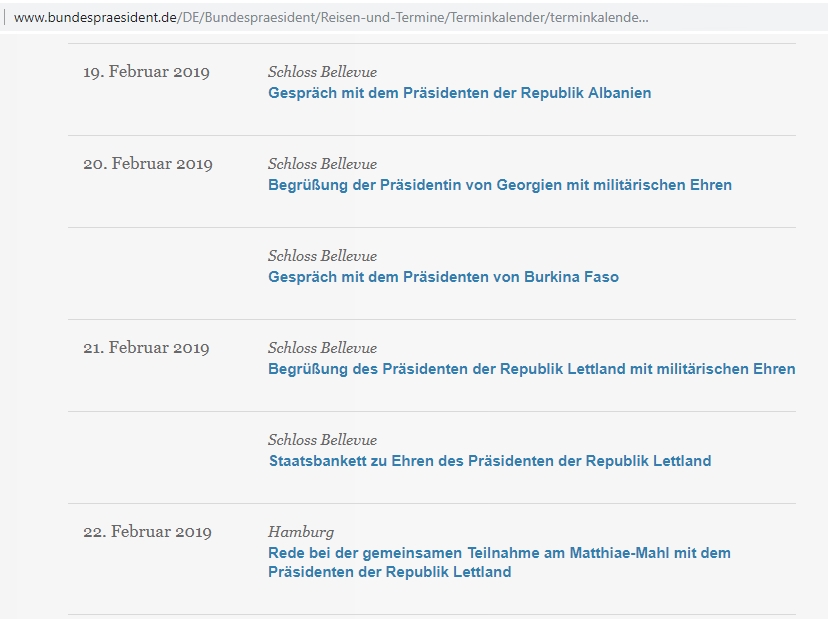This screenshot has width=828, height=619.
Task: Select the 20. Februar 2019 date
Action: (147, 164)
